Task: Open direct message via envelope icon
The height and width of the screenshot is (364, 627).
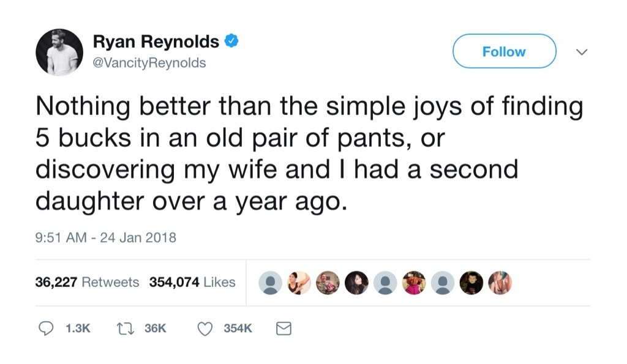Action: point(283,329)
